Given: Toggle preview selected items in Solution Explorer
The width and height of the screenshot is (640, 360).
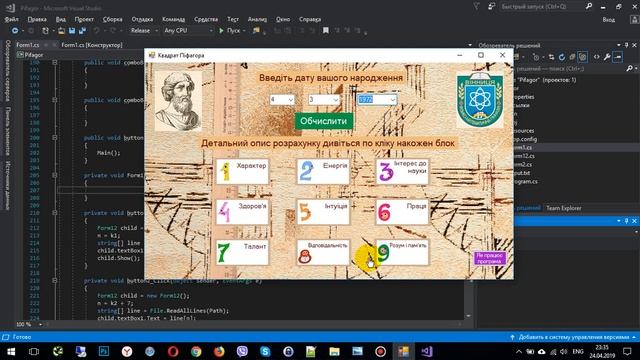Looking at the screenshot, I should coord(618,57).
